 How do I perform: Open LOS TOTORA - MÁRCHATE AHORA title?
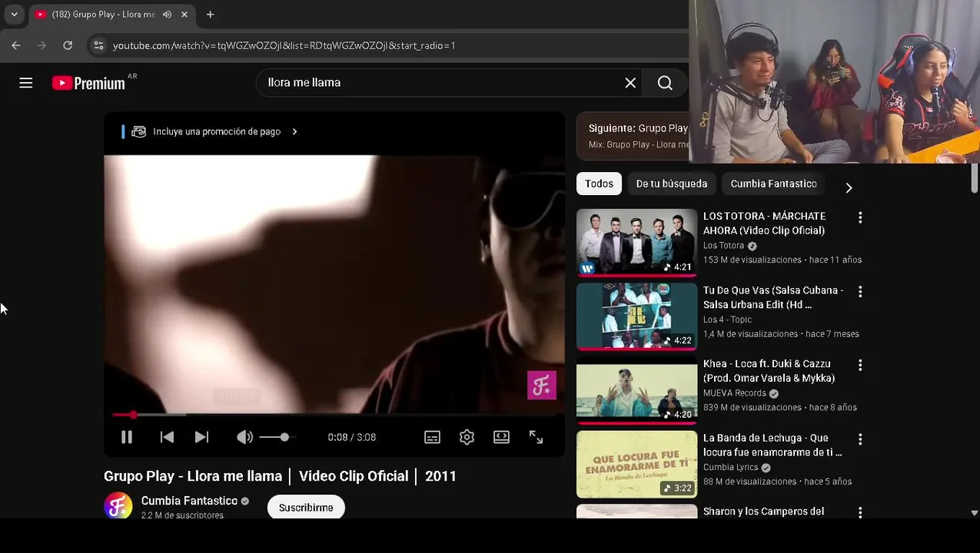click(x=765, y=224)
